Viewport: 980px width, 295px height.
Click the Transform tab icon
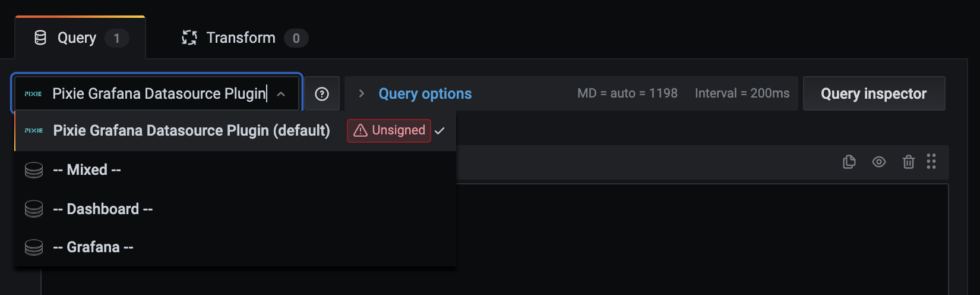pos(189,38)
